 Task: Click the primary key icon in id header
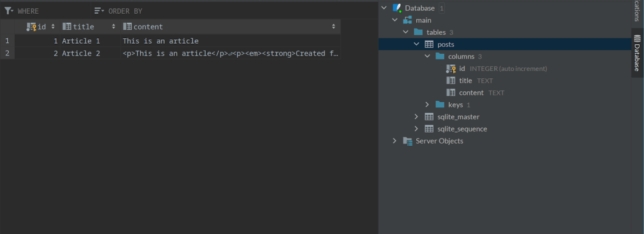pyautogui.click(x=31, y=27)
